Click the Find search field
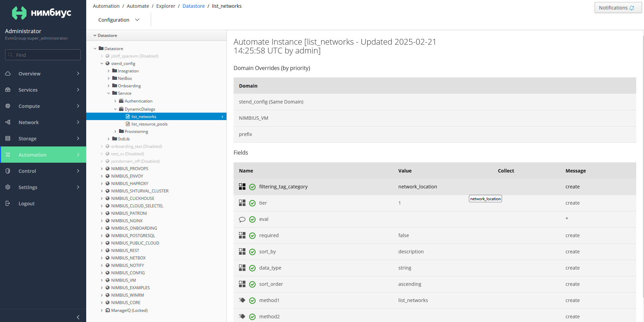 (x=43, y=55)
